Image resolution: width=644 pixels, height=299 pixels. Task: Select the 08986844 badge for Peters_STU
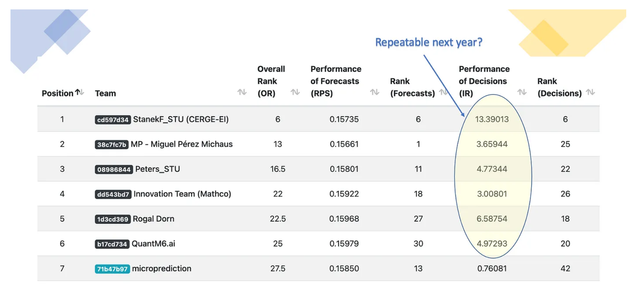click(114, 170)
